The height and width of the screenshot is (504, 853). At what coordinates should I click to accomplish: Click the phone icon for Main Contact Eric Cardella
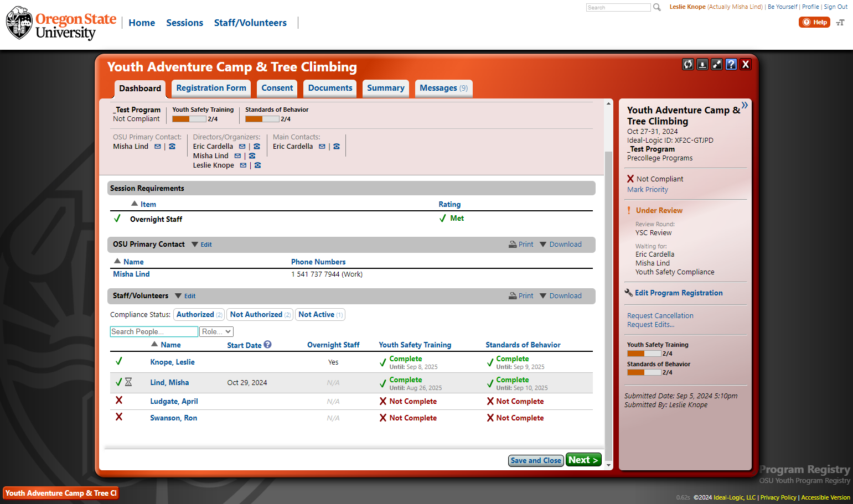pos(337,147)
